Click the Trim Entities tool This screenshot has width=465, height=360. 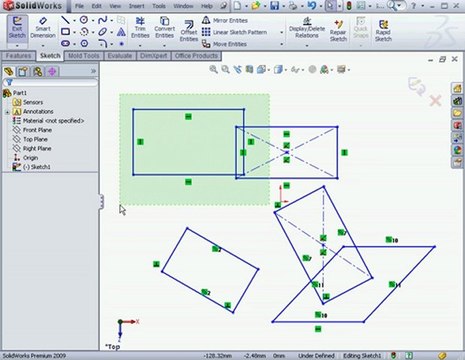pyautogui.click(x=140, y=28)
